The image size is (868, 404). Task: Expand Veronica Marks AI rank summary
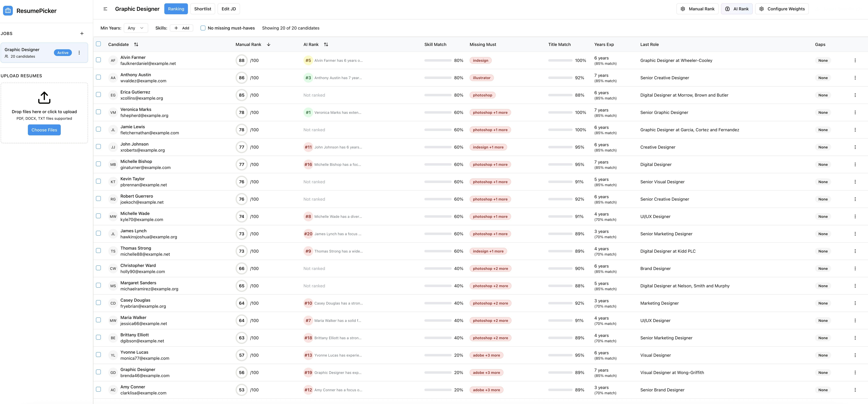pos(338,112)
